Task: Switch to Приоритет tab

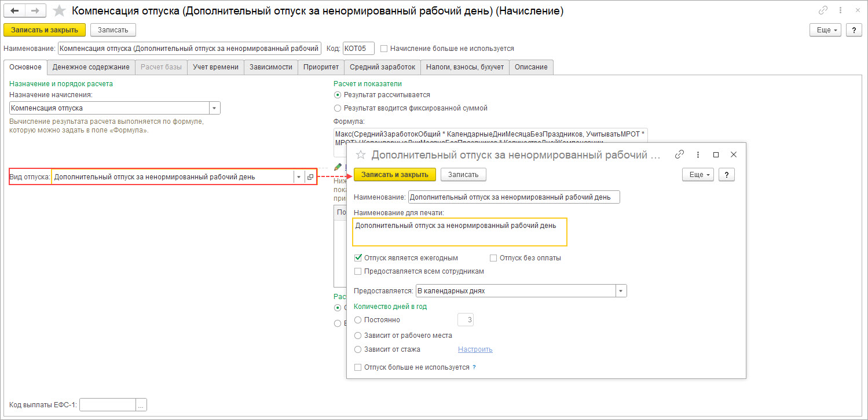Action: pos(321,67)
